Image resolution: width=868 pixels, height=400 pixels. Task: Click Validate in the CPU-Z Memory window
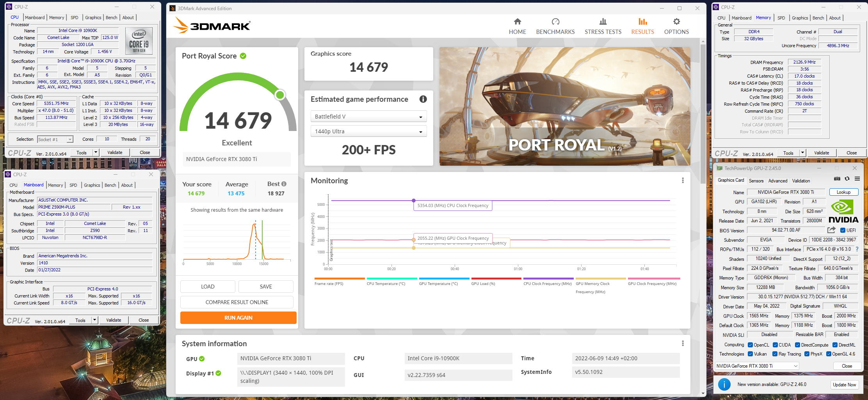822,153
